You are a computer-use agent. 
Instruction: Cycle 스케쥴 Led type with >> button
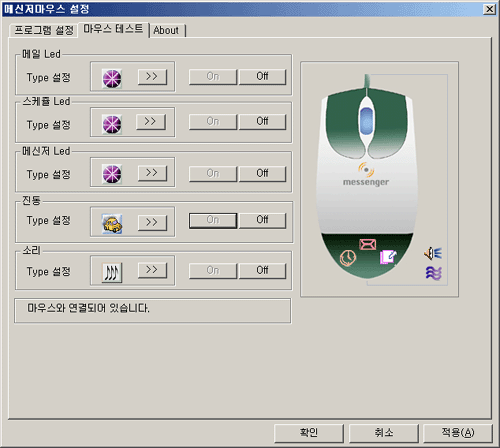pos(151,122)
